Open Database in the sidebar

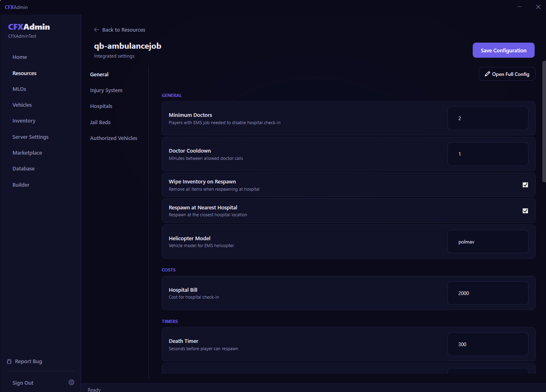24,169
